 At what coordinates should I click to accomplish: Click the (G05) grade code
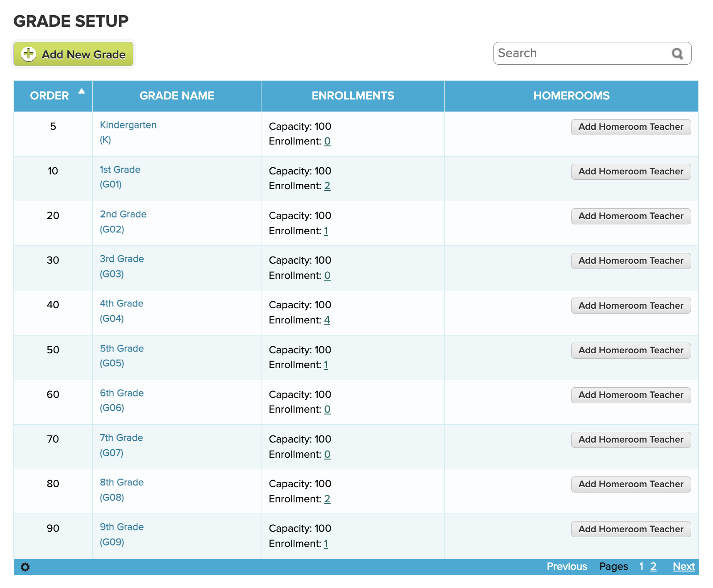click(x=112, y=363)
